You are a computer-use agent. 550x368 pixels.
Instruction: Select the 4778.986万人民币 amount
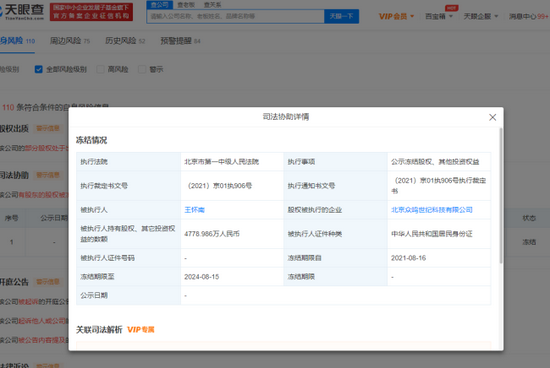tap(212, 234)
